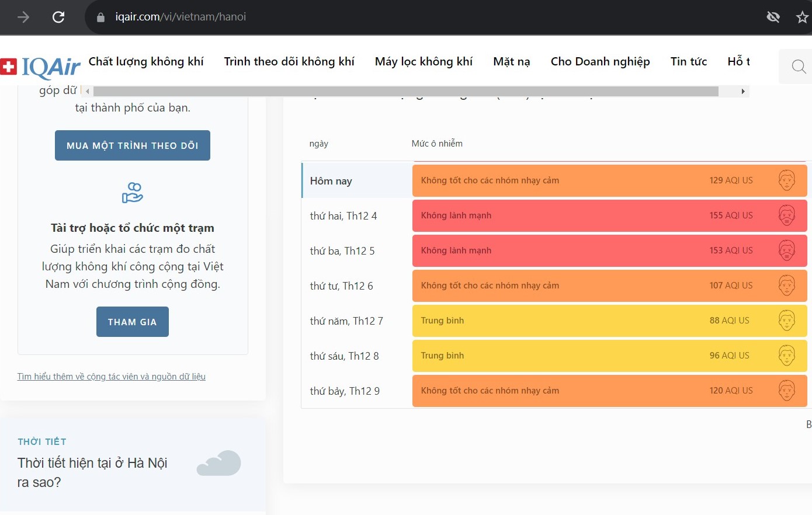Open the cut-off Hỗ t menu item
812x515 pixels.
[738, 61]
